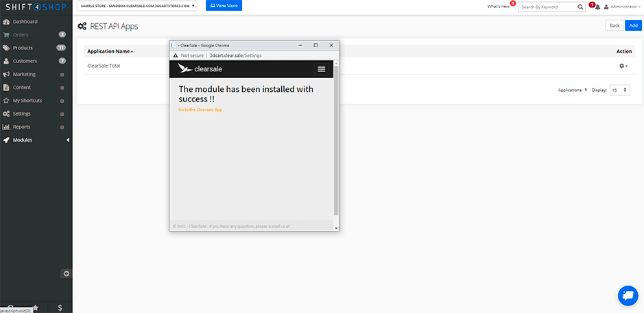Screen dimensions: 644x313
Task: Click the blue Add button
Action: [x=634, y=25]
